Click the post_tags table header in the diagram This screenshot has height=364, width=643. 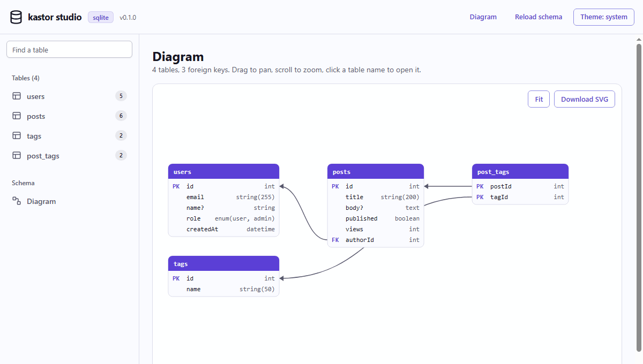[x=520, y=171]
